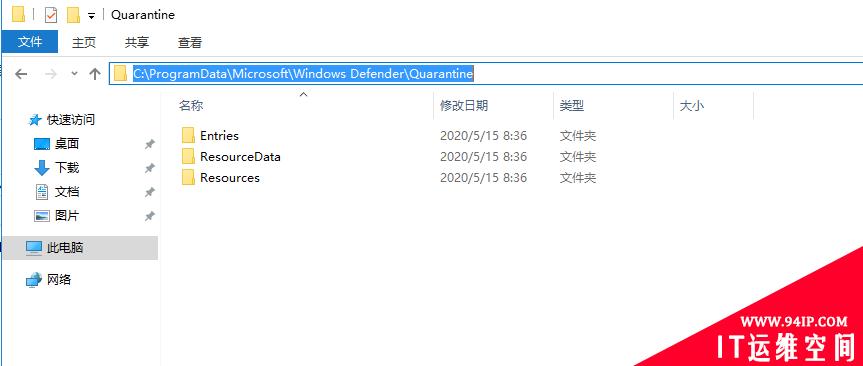
Task: Select the Resources folder icon
Action: pyautogui.click(x=188, y=177)
